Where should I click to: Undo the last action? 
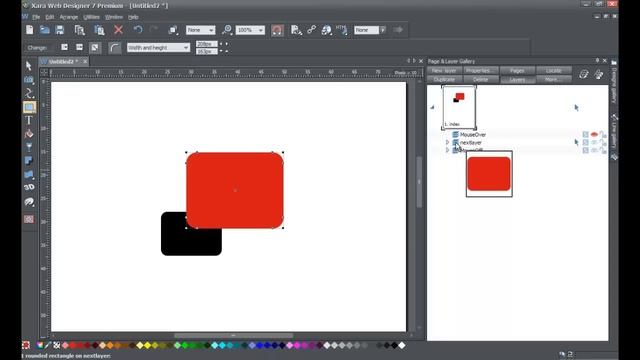(138, 30)
